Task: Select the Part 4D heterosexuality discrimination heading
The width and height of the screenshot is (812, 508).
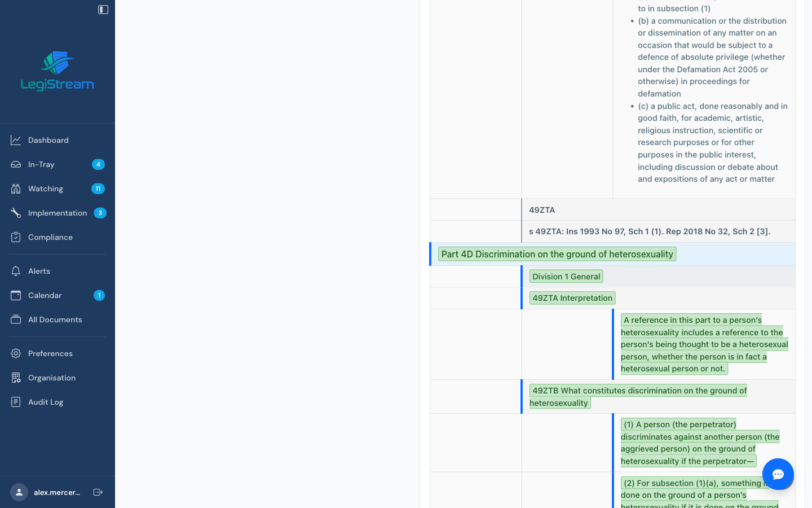Action: (557, 254)
